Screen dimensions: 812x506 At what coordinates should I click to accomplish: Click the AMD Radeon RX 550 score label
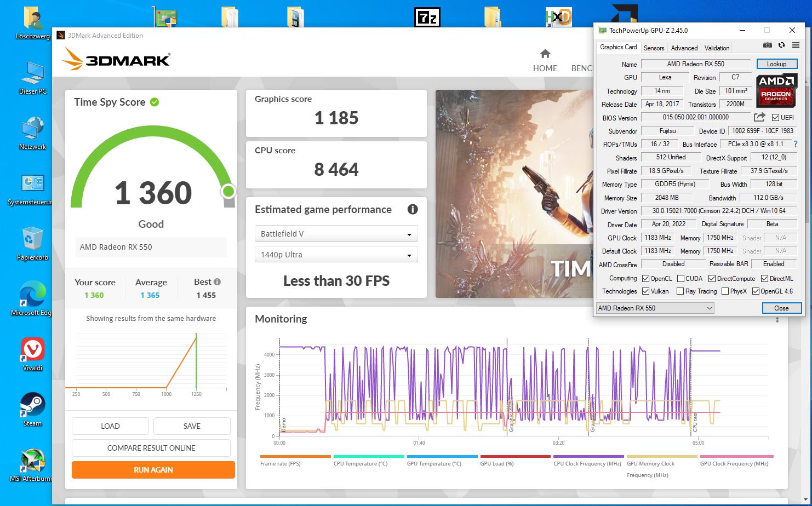[151, 247]
